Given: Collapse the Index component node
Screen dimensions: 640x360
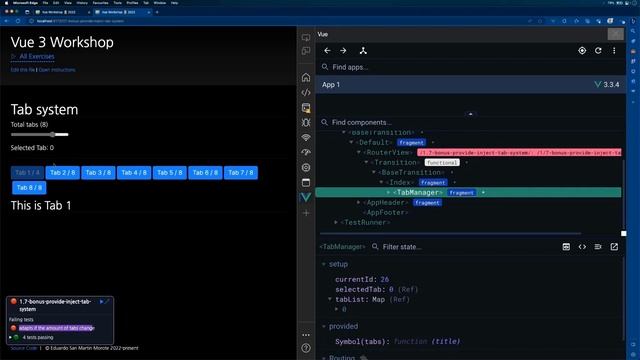Looking at the screenshot, I should [x=381, y=182].
